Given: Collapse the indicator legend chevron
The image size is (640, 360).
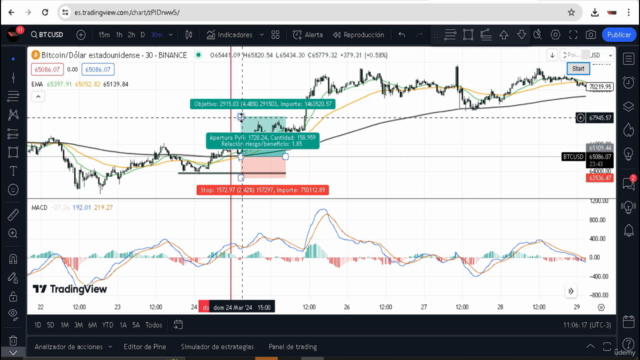Looking at the screenshot, I should coord(38,97).
